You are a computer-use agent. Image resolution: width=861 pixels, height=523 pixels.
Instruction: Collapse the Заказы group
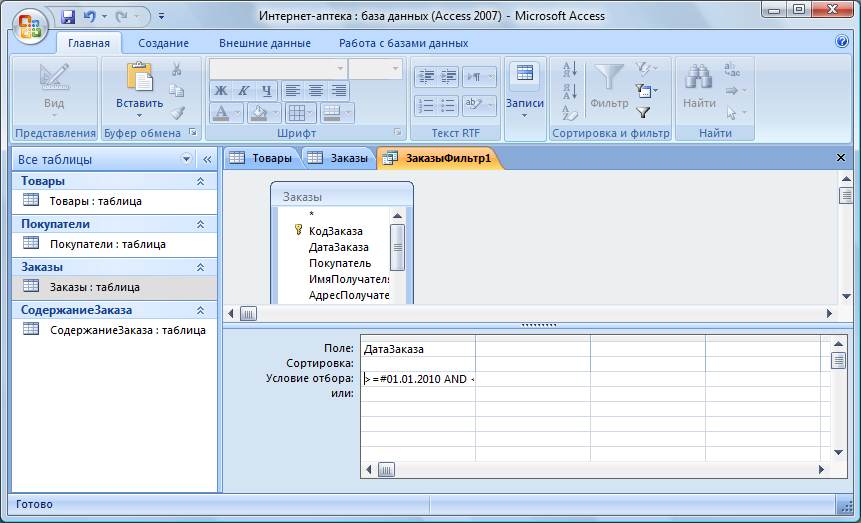click(200, 267)
